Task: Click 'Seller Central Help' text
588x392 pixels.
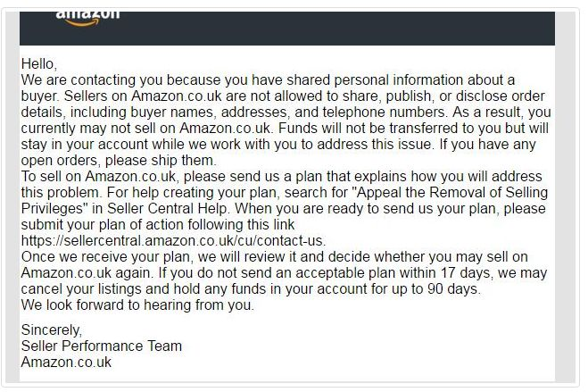Action: tap(167, 209)
